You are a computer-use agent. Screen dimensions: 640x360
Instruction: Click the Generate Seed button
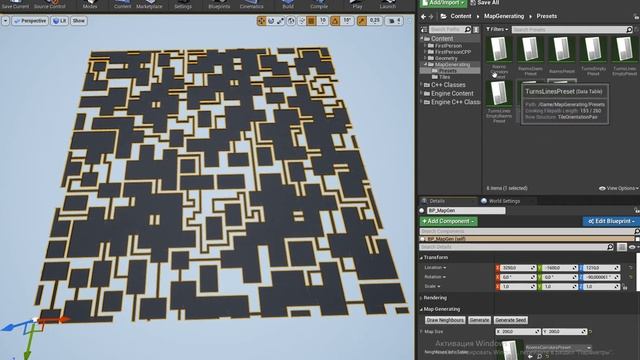(x=511, y=320)
